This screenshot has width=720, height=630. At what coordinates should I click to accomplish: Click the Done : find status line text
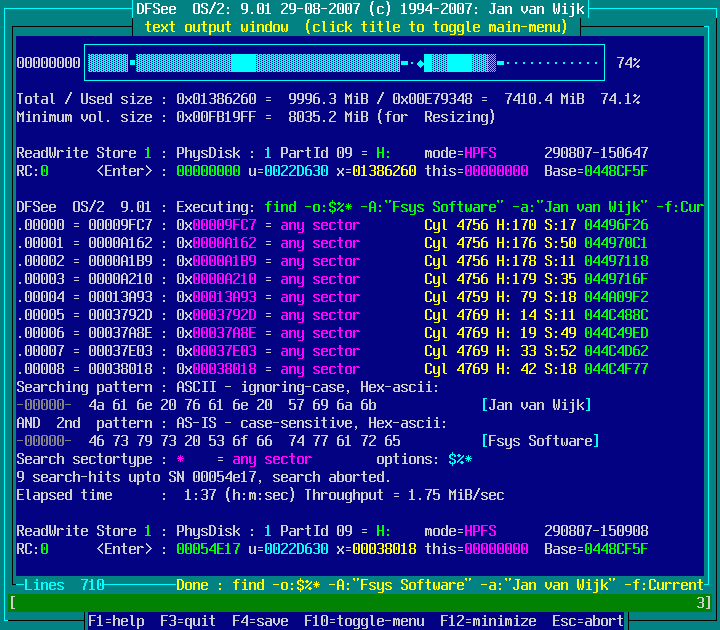tap(439, 585)
